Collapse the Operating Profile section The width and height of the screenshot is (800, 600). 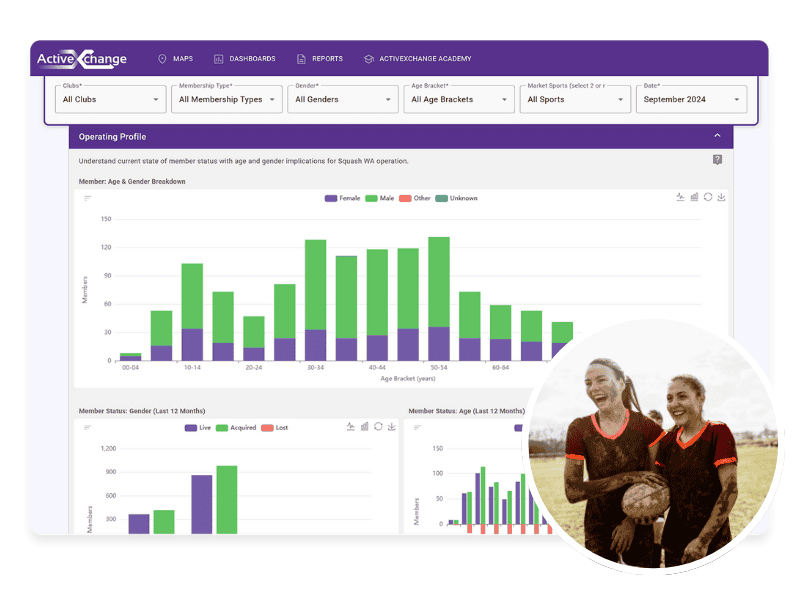717,136
